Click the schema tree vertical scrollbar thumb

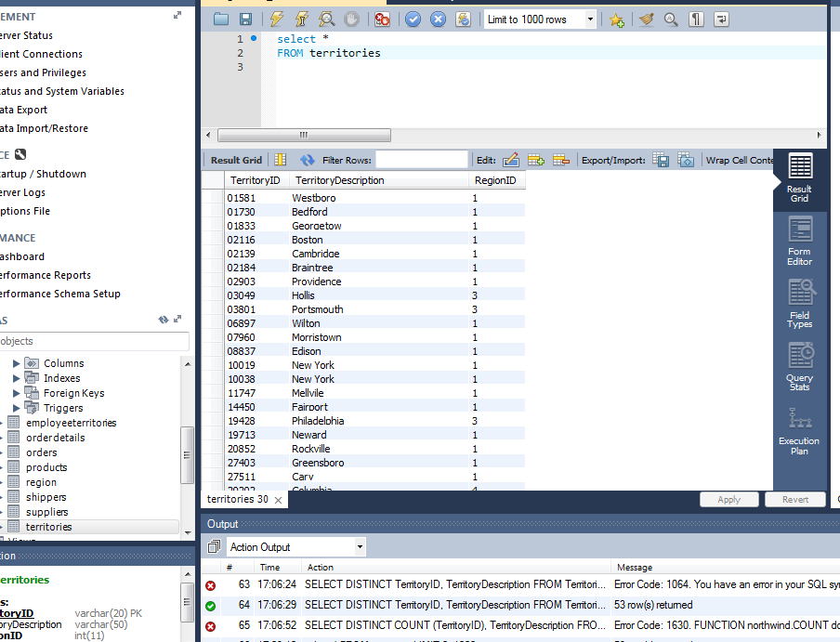pos(187,454)
